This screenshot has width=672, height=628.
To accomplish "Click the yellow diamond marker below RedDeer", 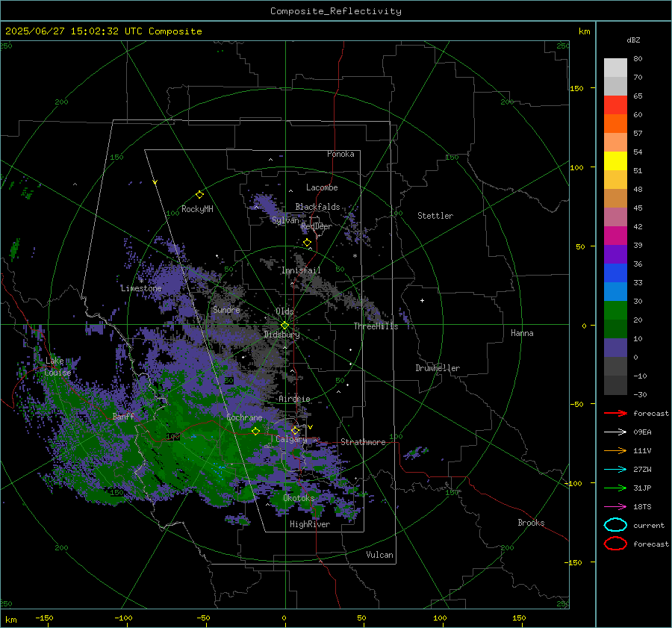I will tap(307, 243).
